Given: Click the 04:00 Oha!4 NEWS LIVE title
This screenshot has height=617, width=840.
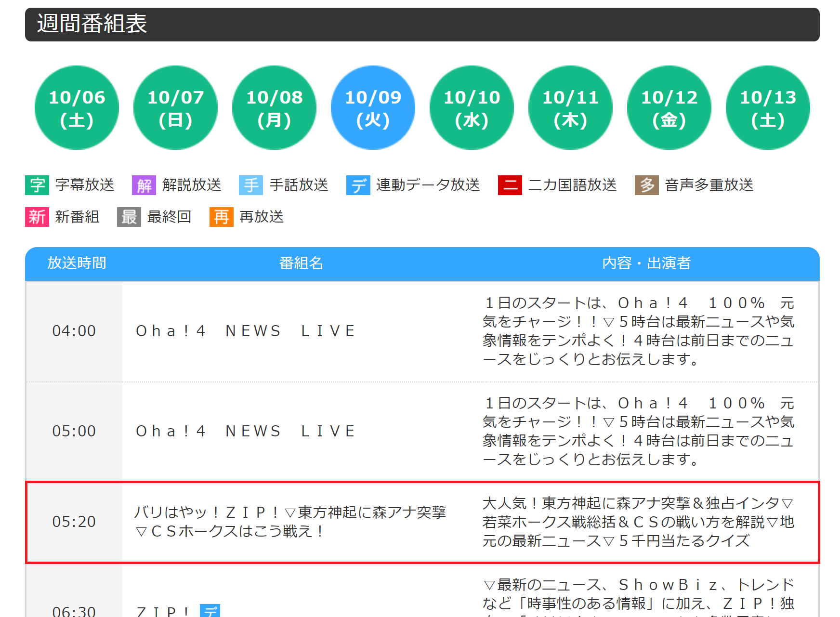Looking at the screenshot, I should pos(246,331).
